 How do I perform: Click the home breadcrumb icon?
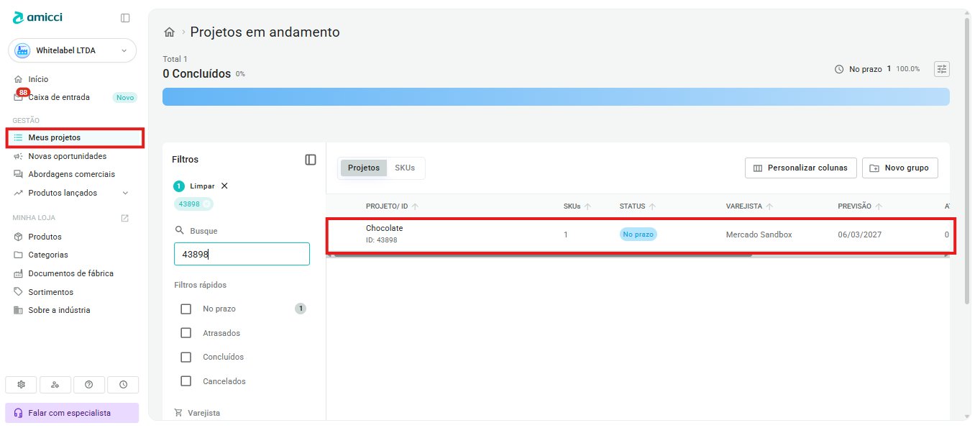170,32
